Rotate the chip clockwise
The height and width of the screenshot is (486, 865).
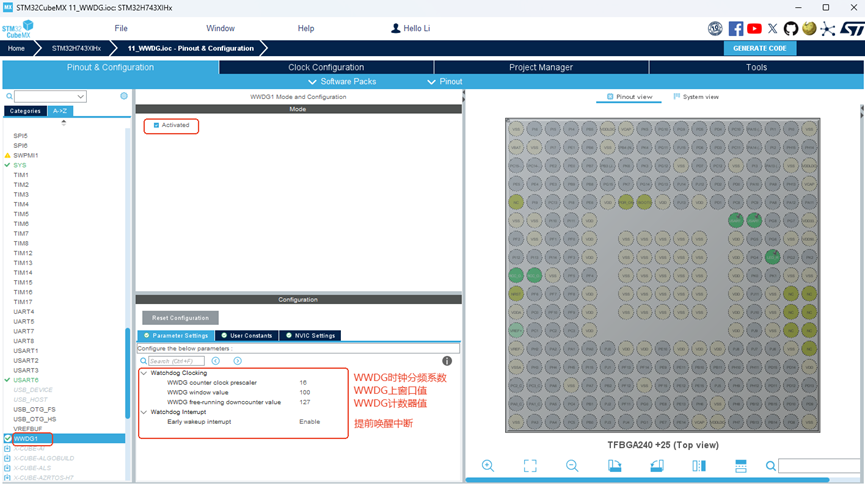pyautogui.click(x=615, y=466)
